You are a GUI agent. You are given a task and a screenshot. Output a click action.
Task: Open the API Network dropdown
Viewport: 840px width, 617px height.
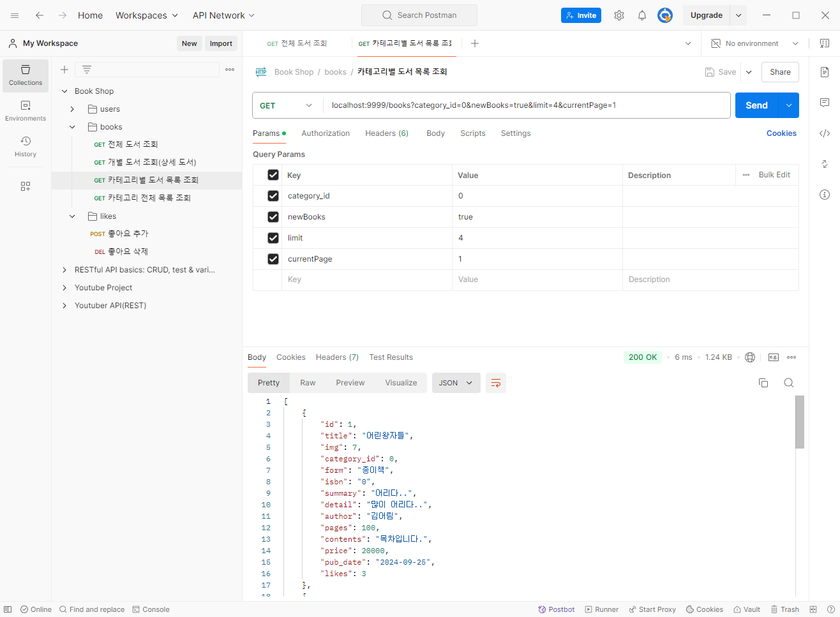pyautogui.click(x=223, y=15)
